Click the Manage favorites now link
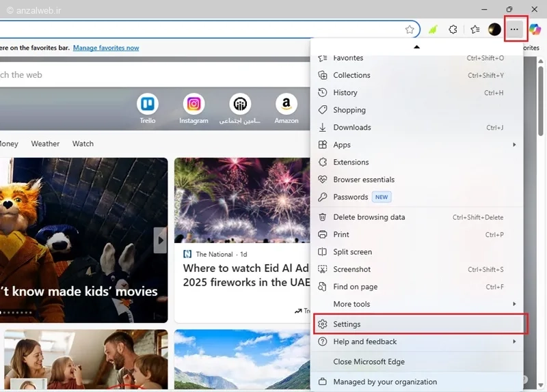This screenshot has height=392, width=547. point(106,48)
